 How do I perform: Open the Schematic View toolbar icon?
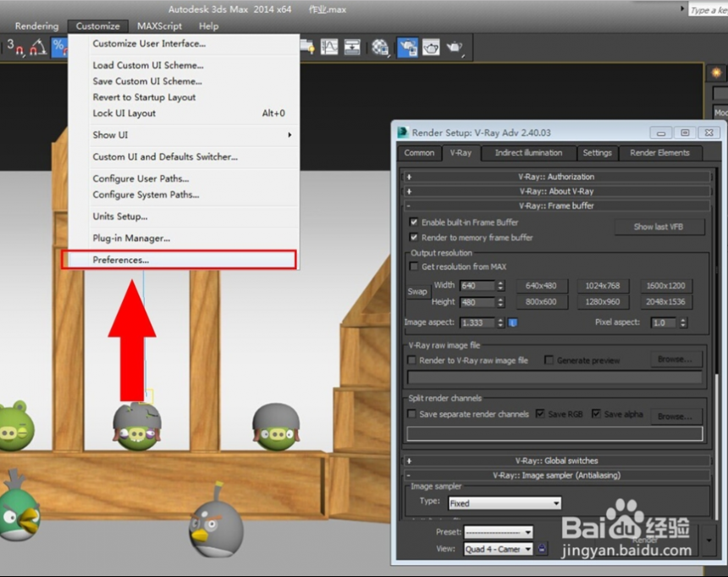tap(352, 47)
